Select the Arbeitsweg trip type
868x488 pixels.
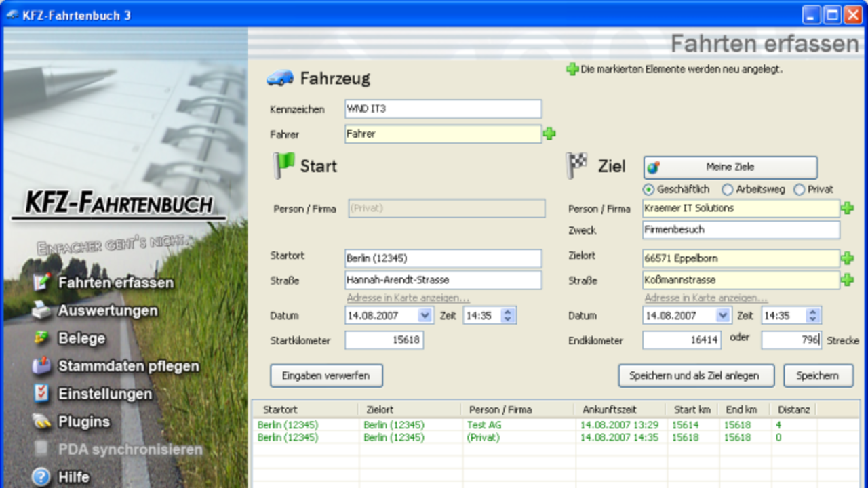[753, 190]
